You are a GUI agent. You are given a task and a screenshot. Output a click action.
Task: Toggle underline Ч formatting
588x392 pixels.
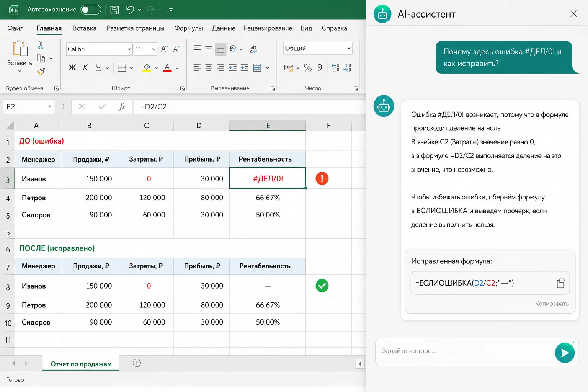click(x=98, y=68)
